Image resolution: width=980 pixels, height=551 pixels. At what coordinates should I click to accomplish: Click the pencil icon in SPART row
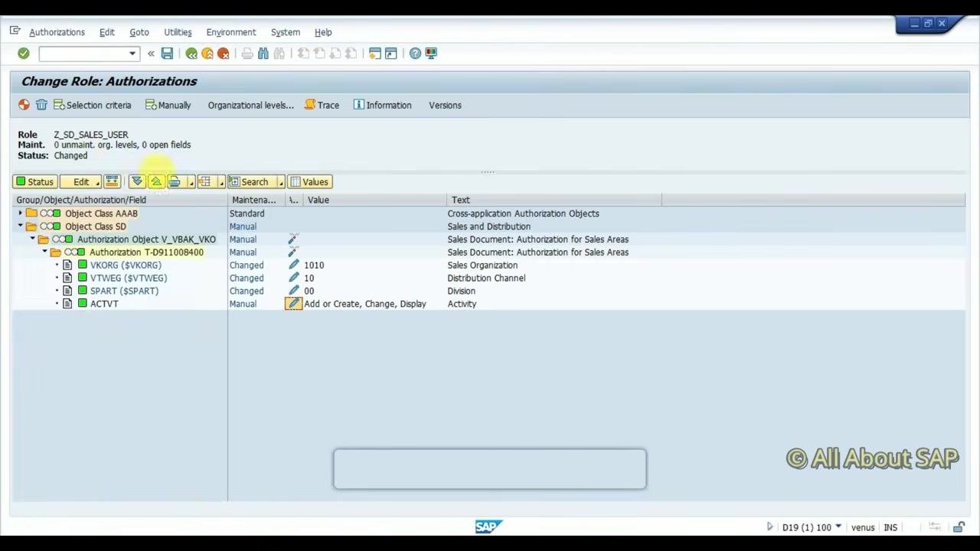[293, 291]
